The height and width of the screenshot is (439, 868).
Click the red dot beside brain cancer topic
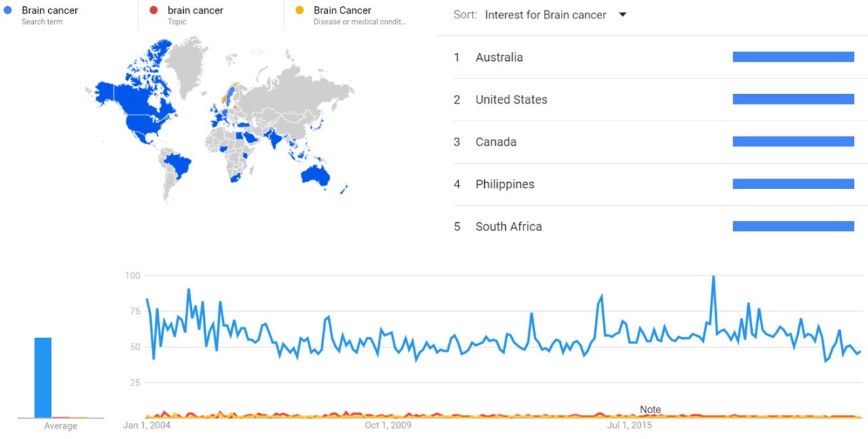pyautogui.click(x=153, y=10)
